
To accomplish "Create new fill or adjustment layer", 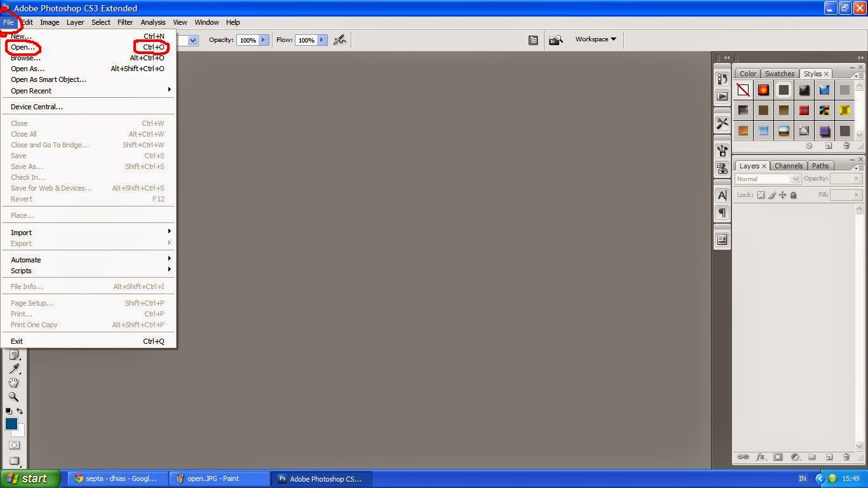I will [795, 457].
